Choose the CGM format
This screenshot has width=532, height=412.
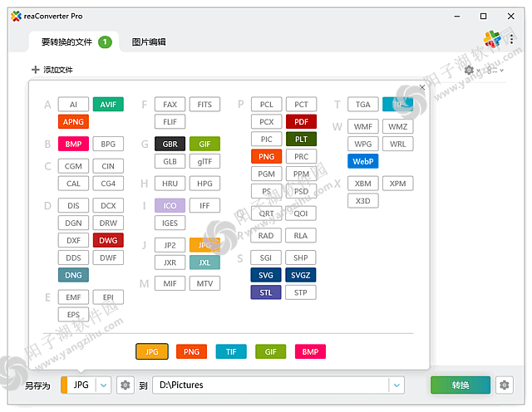point(73,166)
